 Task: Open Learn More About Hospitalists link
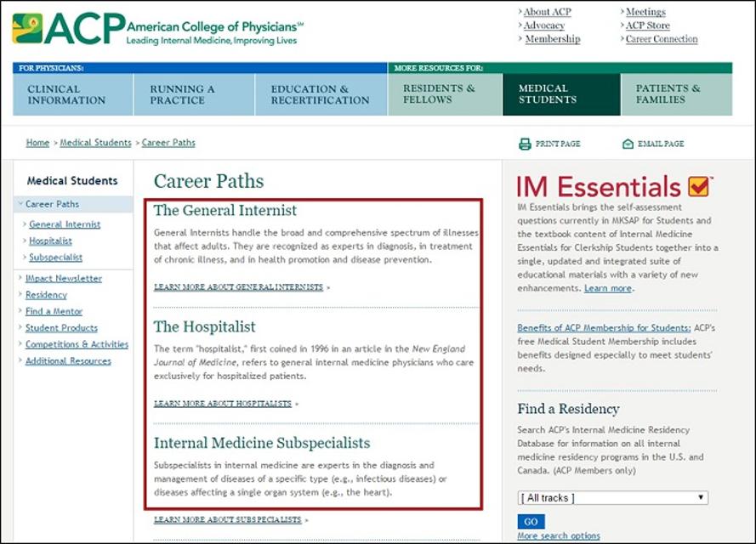[x=223, y=403]
